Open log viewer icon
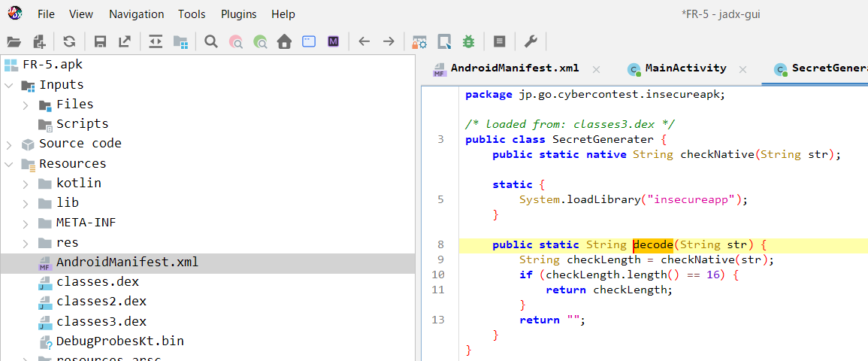 click(x=499, y=41)
